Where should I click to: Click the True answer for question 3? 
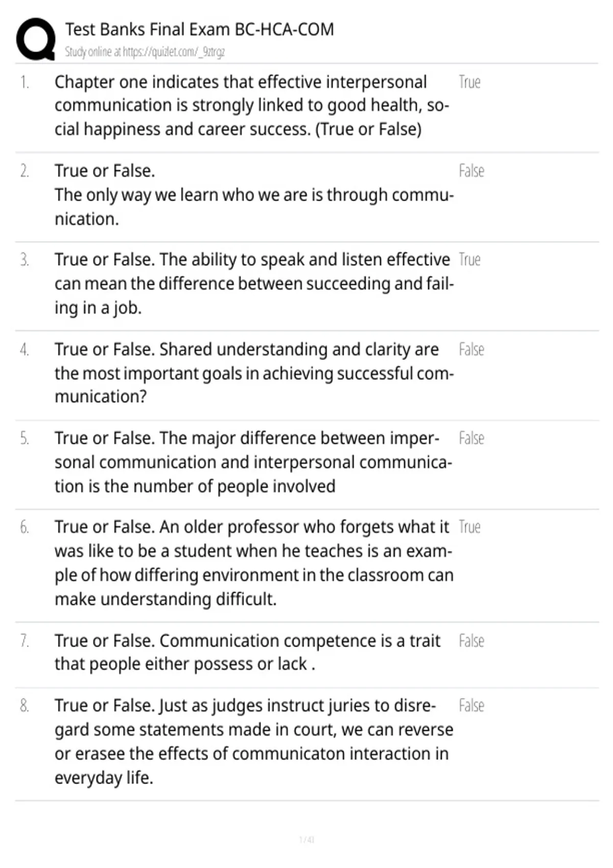(469, 259)
